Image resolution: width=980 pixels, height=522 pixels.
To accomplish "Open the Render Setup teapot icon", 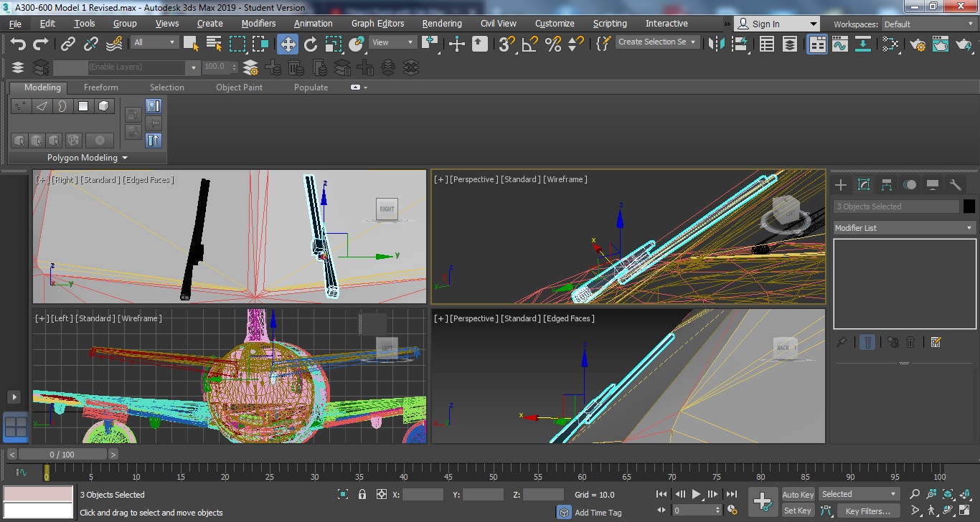I will coord(918,44).
